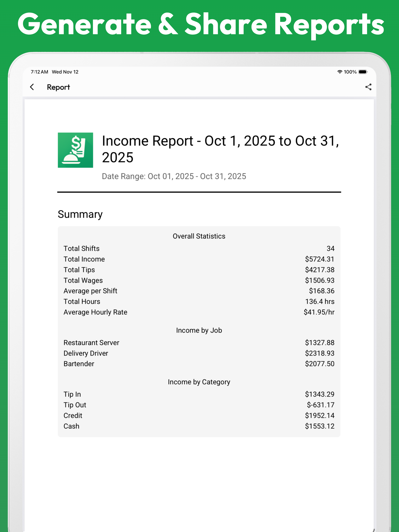This screenshot has height=532, width=399.
Task: Select the Income Report heading text
Action: point(220,149)
